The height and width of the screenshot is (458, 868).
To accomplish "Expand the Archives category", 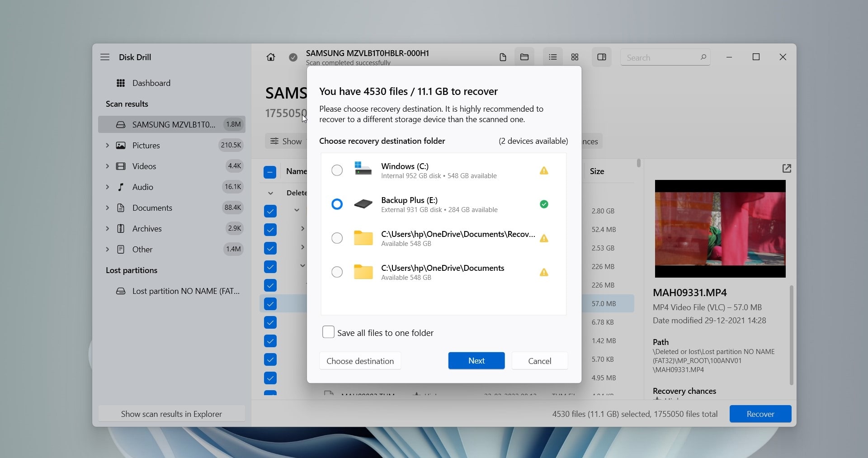I will 107,229.
